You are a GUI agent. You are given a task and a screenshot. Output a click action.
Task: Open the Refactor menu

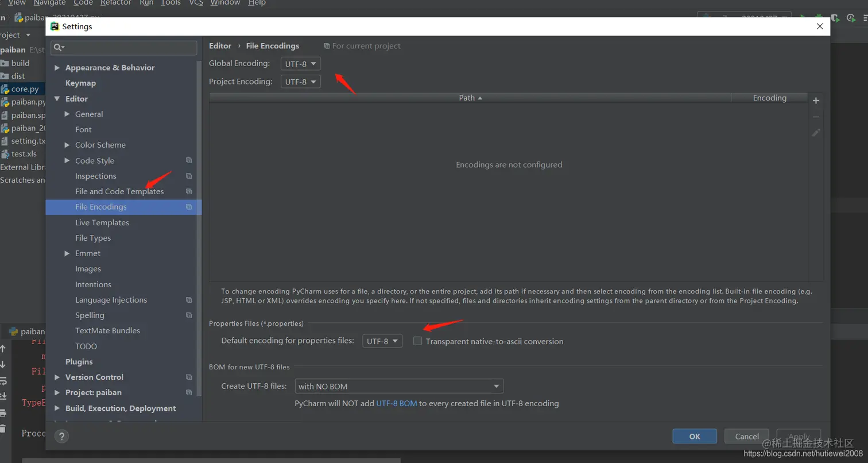(x=115, y=3)
